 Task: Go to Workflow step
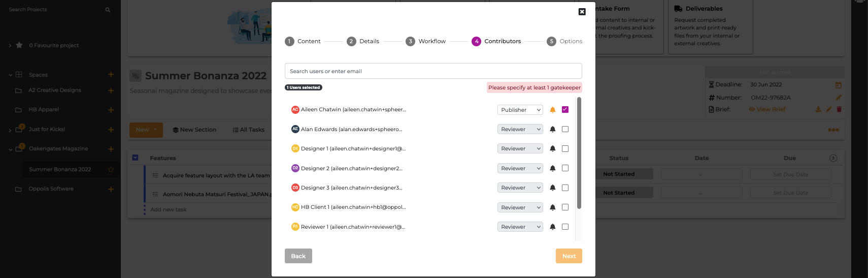click(426, 41)
